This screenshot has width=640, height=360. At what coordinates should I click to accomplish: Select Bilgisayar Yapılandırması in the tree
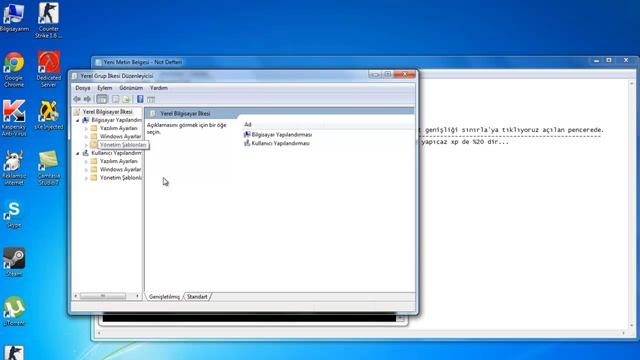click(x=116, y=120)
